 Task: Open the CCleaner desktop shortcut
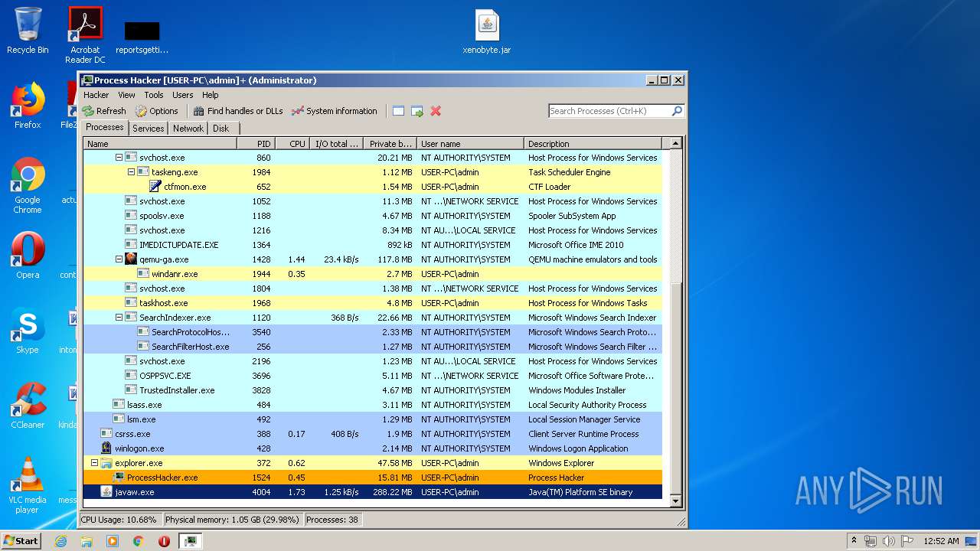(x=28, y=406)
